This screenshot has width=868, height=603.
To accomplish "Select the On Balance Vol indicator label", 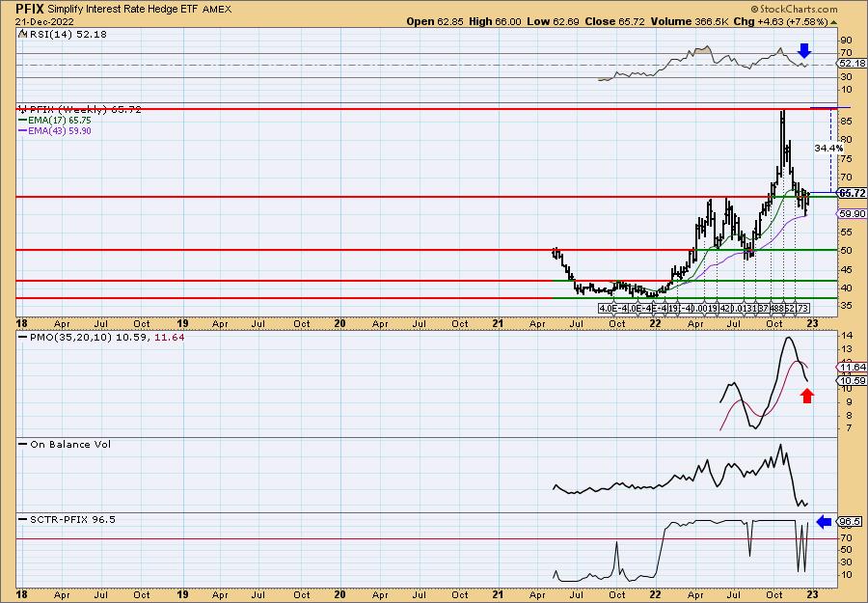I will coord(70,444).
